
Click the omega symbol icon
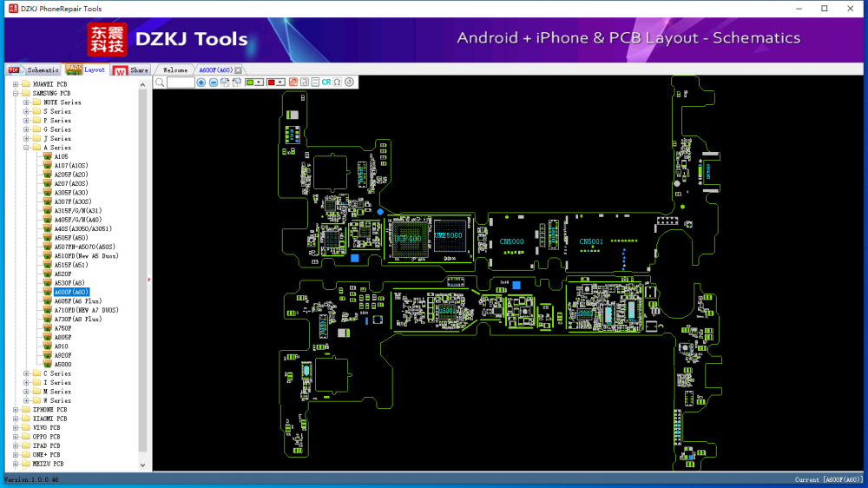pos(337,82)
